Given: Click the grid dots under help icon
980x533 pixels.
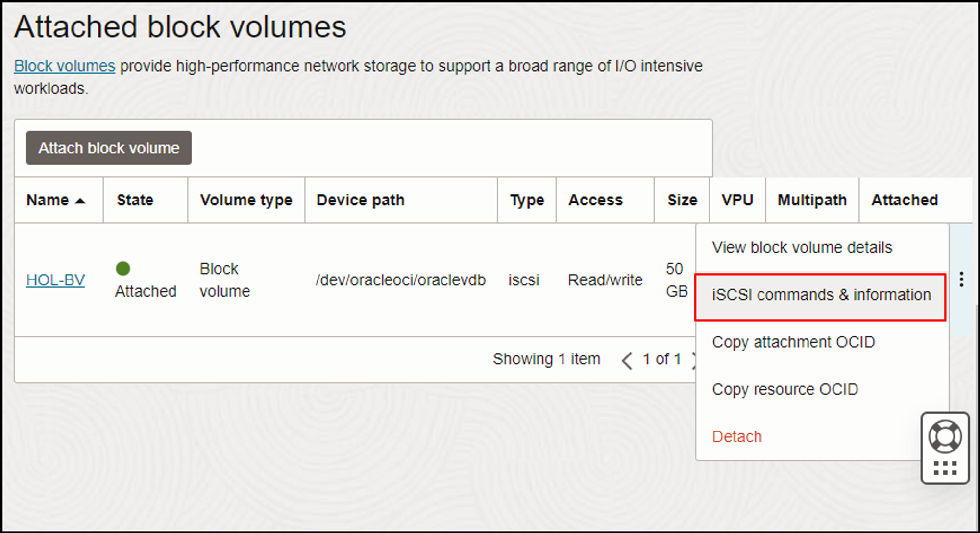Looking at the screenshot, I should (945, 468).
